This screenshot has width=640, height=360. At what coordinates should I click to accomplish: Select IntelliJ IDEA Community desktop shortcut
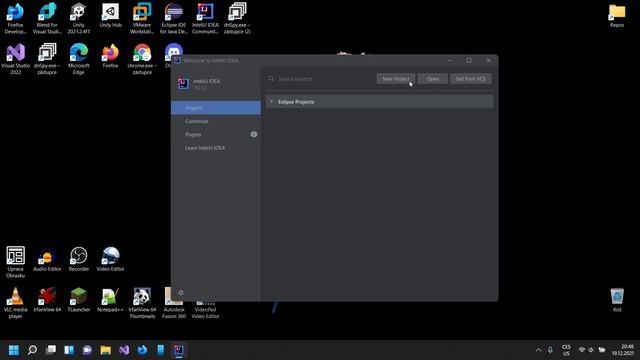(x=205, y=18)
